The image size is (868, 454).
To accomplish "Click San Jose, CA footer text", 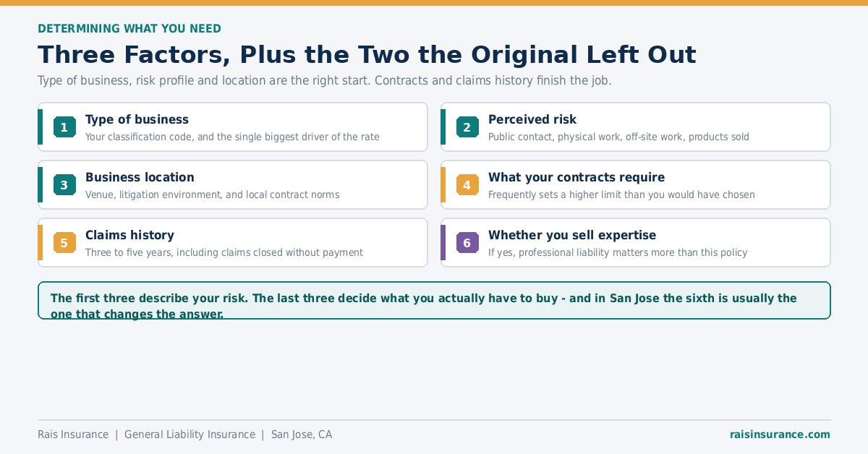I will [302, 434].
